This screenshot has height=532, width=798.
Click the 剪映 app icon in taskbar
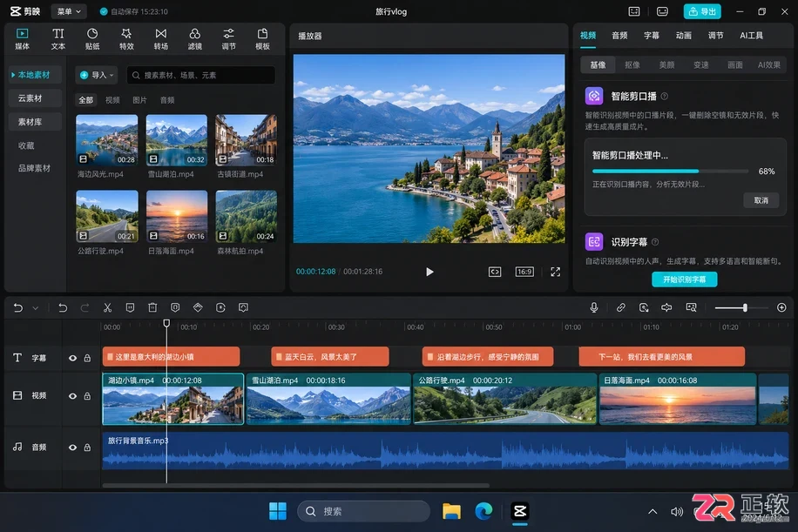point(519,511)
